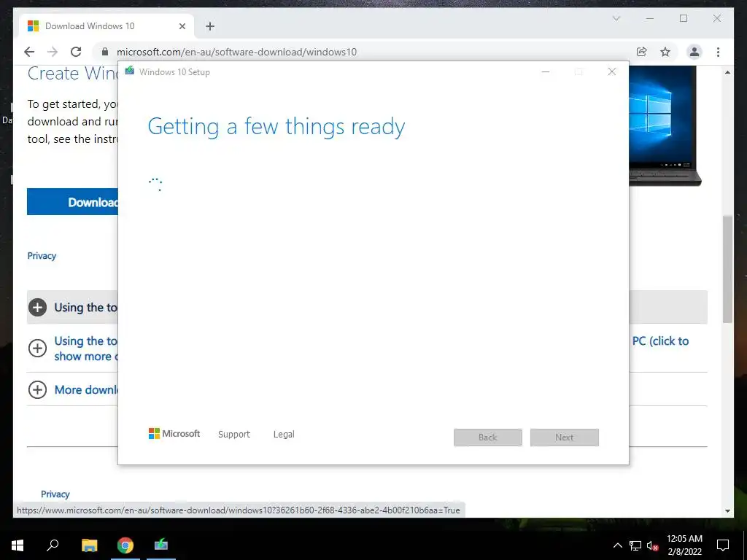Click the page scroll-down arrow
747x560 pixels.
point(727,510)
